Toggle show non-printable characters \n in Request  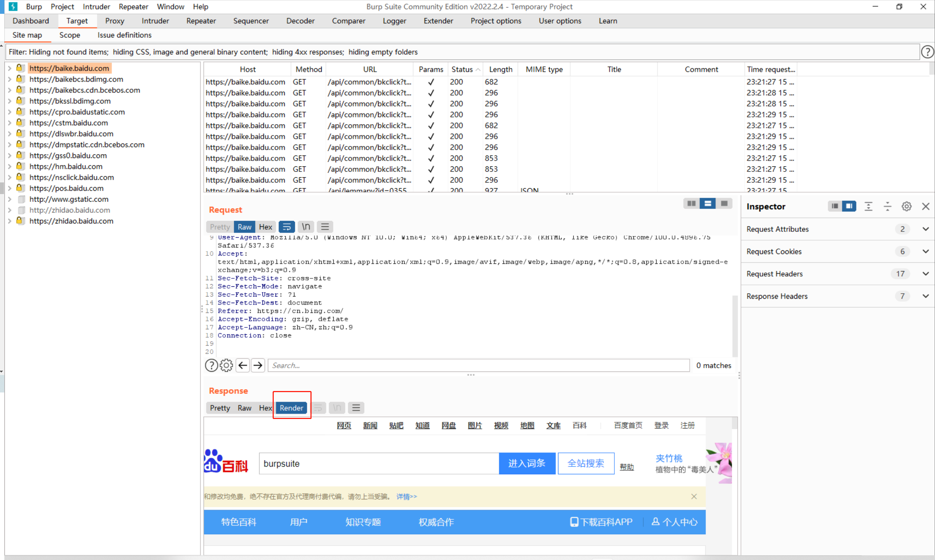tap(306, 227)
